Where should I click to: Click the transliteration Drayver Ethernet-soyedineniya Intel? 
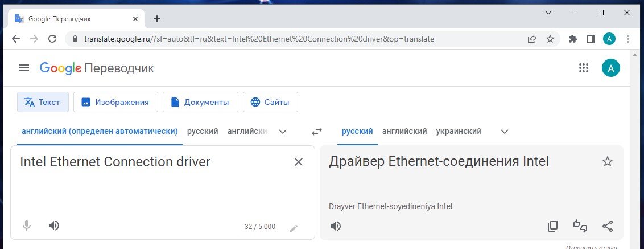coord(391,207)
